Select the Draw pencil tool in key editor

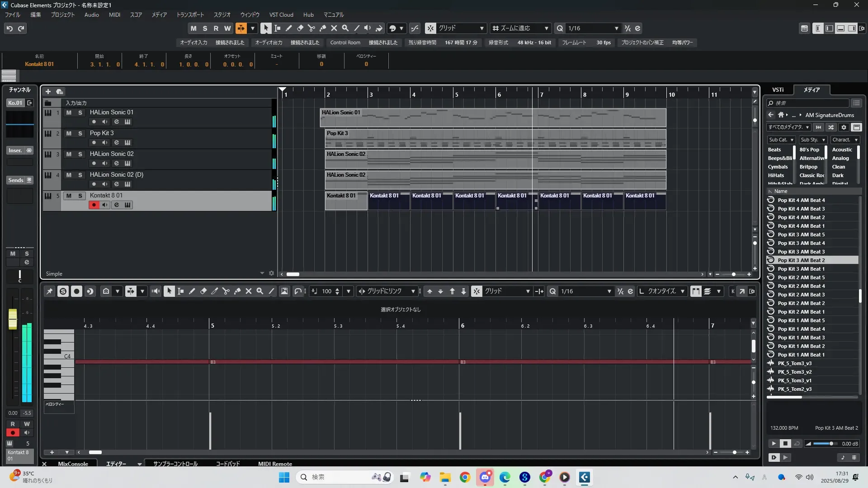click(192, 291)
